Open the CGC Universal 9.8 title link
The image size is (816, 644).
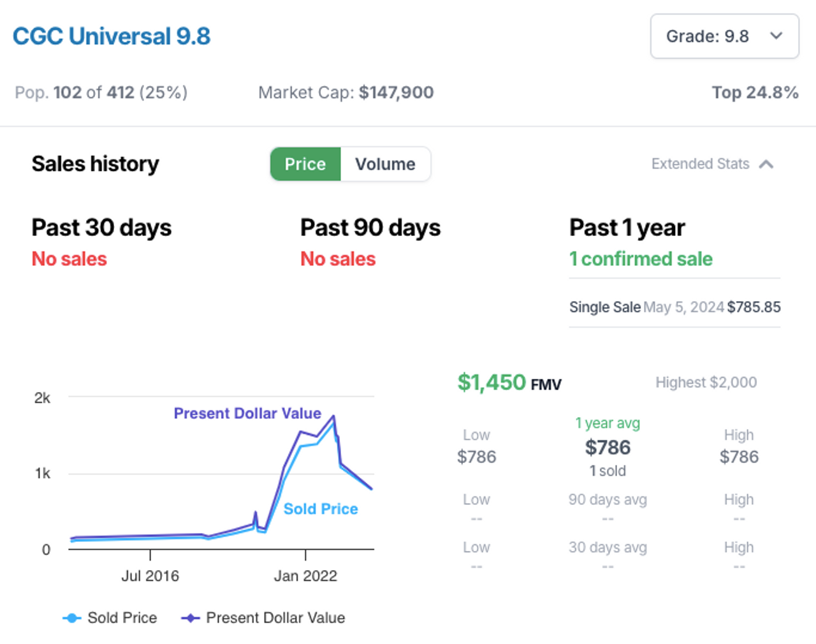(x=112, y=36)
